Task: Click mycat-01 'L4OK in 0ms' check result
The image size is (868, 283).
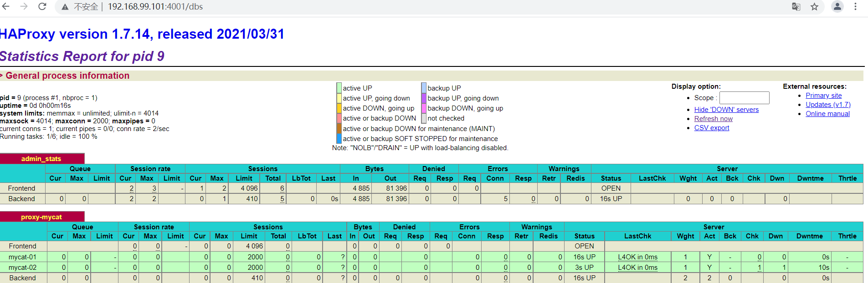Action: click(x=637, y=257)
